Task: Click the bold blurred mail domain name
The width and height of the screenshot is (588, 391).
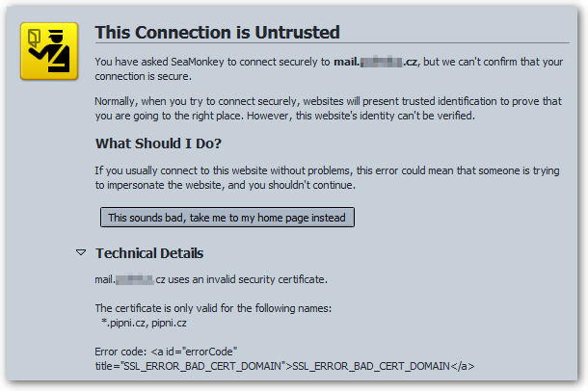Action: (x=376, y=62)
